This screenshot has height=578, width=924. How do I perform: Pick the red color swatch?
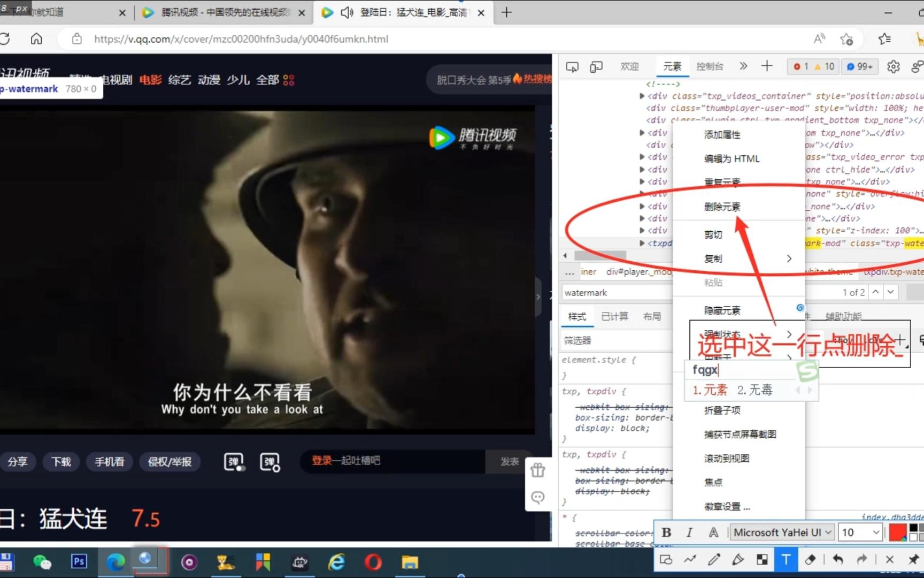pyautogui.click(x=897, y=533)
